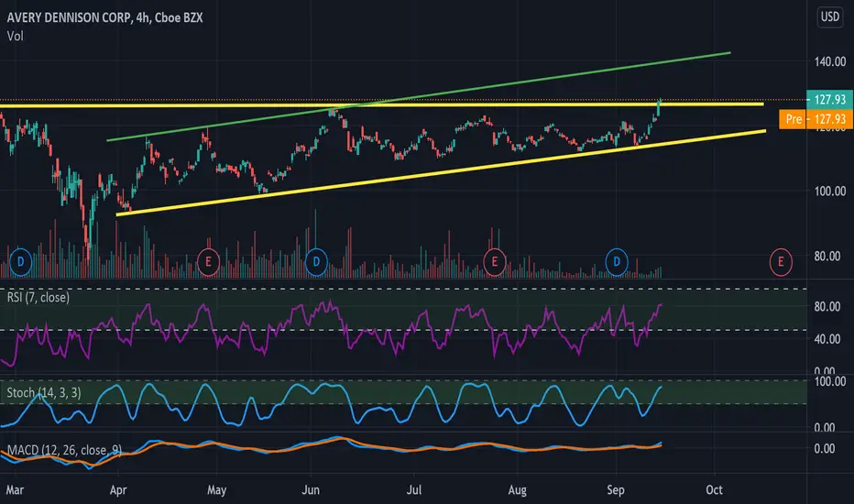
Task: Click the Oct label on the time axis
Action: click(714, 490)
